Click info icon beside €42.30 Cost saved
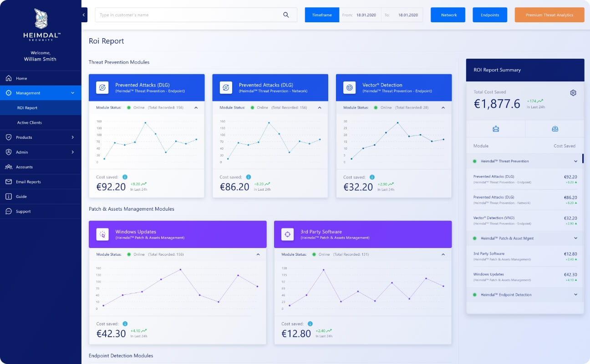This screenshot has width=590, height=364. point(125,324)
